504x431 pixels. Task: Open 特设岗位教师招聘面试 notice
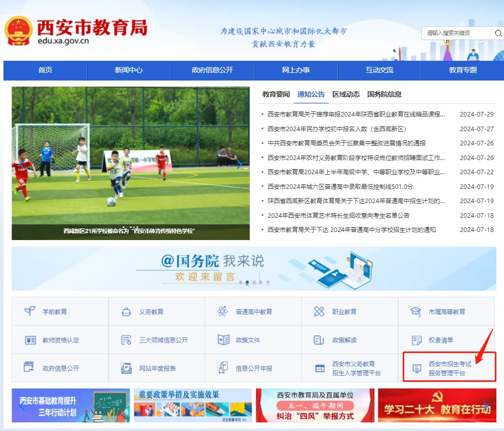(x=356, y=158)
